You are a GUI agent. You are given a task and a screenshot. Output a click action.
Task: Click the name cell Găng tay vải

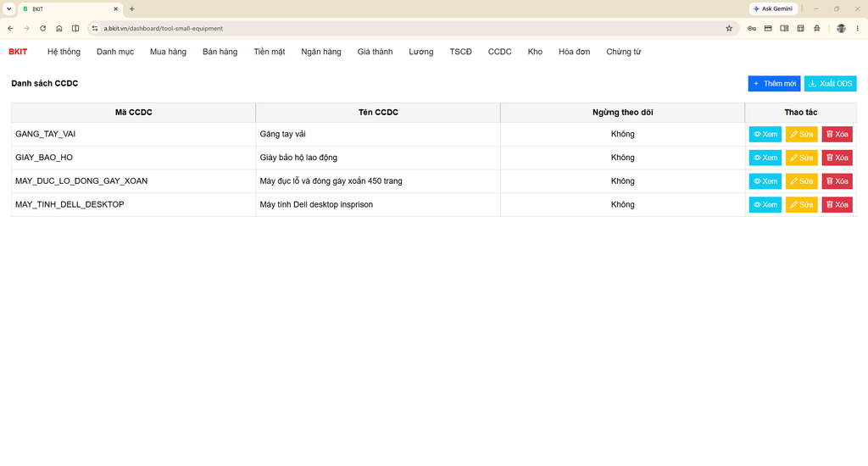point(378,134)
